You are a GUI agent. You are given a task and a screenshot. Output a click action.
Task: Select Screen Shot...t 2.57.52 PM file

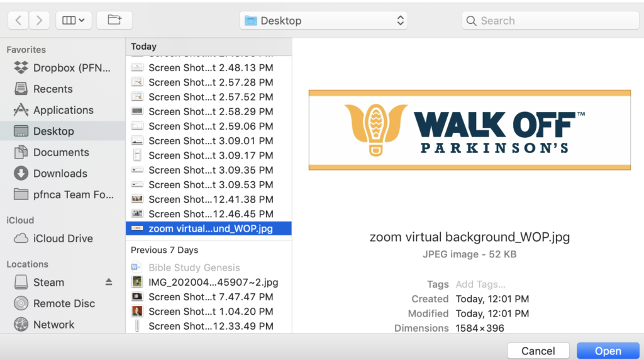coord(209,97)
